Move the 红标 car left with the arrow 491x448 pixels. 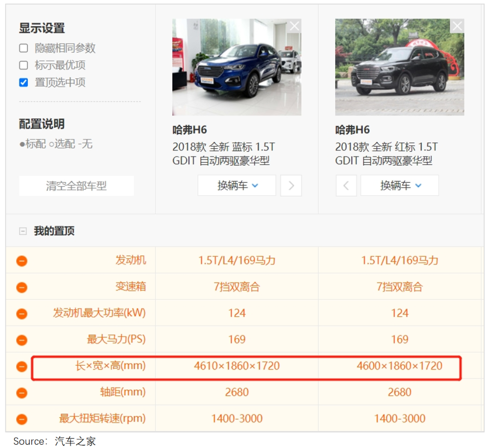(346, 185)
